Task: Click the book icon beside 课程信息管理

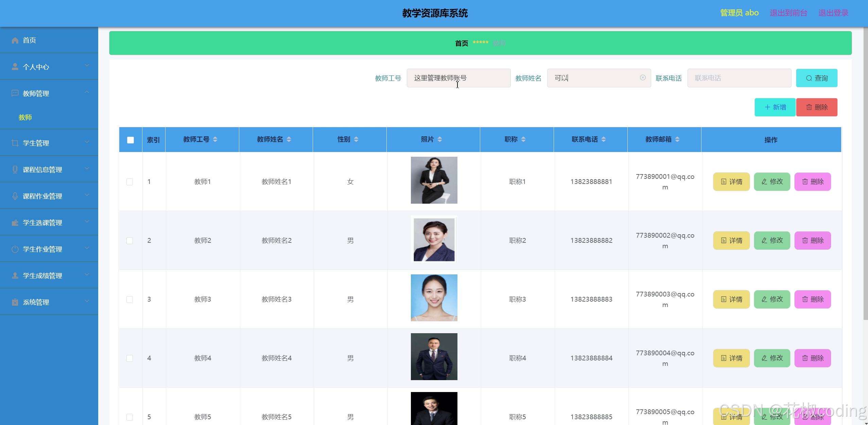Action: tap(15, 169)
